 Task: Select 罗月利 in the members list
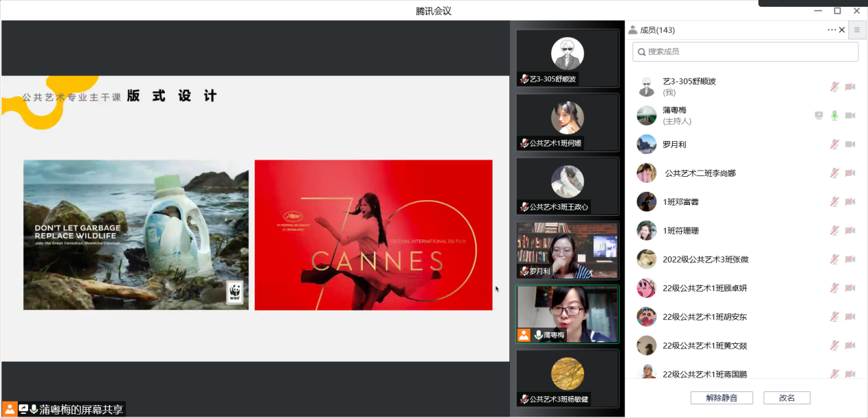pyautogui.click(x=674, y=145)
